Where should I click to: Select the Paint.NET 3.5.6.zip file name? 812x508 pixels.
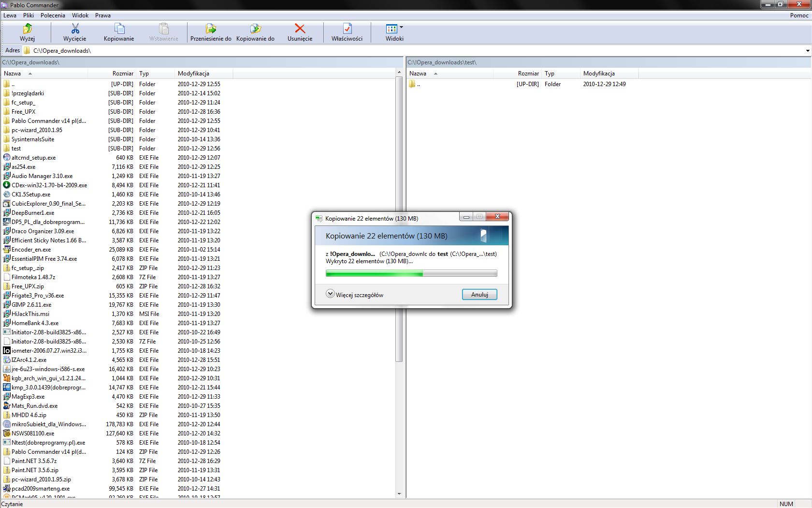[x=35, y=470]
